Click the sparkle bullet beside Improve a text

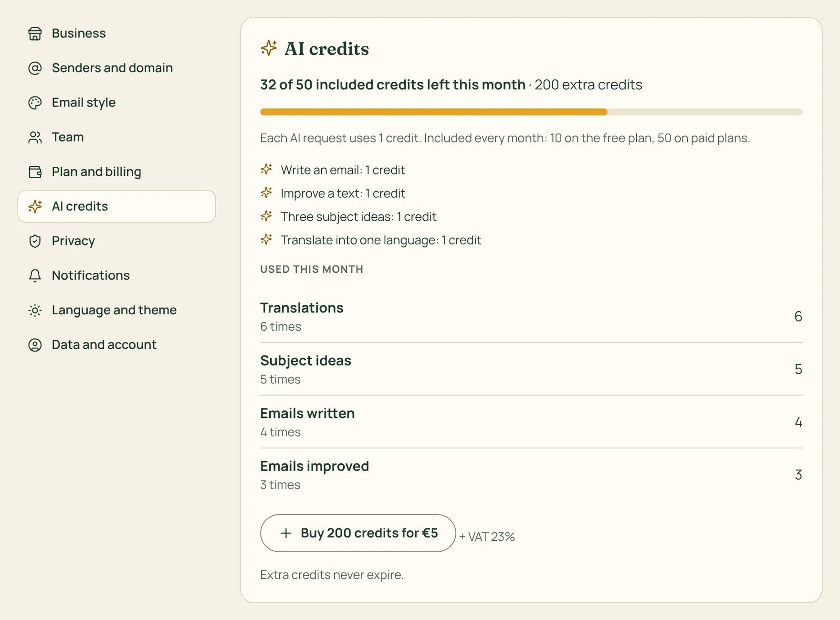pos(266,192)
